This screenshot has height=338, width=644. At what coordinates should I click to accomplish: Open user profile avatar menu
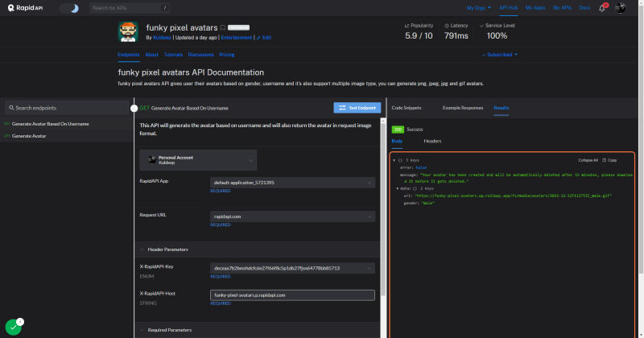coord(620,8)
